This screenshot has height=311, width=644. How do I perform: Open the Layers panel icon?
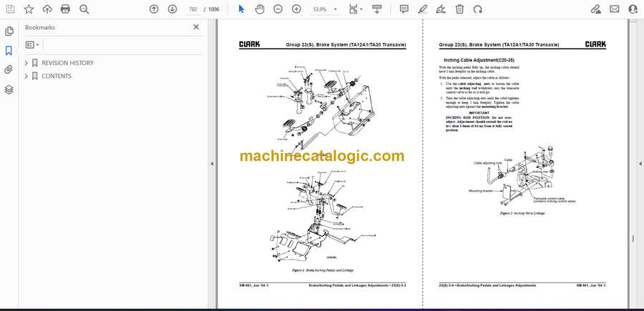point(9,89)
